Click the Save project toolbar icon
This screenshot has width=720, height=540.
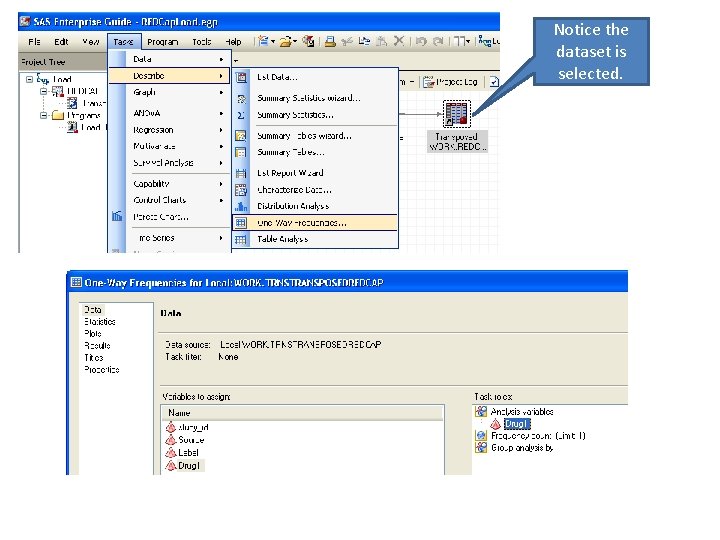[x=309, y=41]
